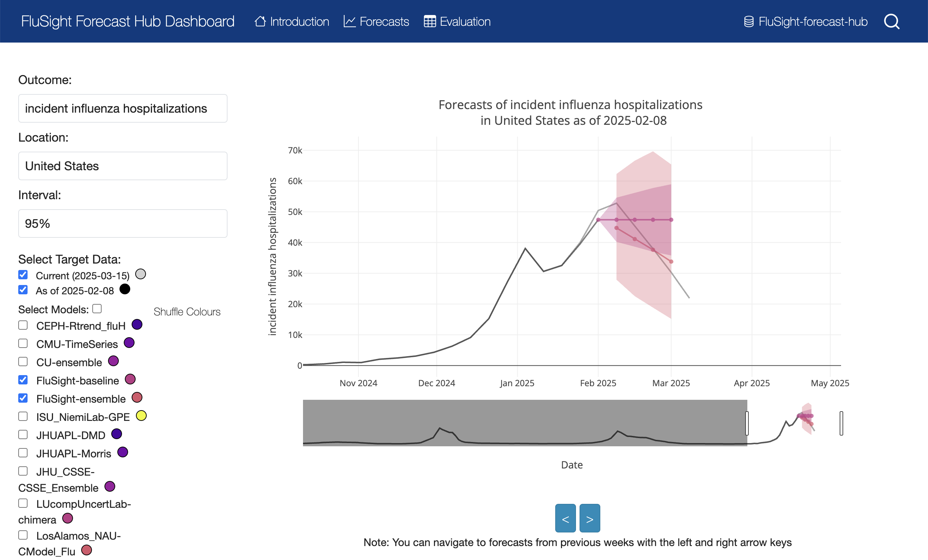The height and width of the screenshot is (560, 928).
Task: Click the FluSight-ensemble colour dot
Action: point(137,397)
